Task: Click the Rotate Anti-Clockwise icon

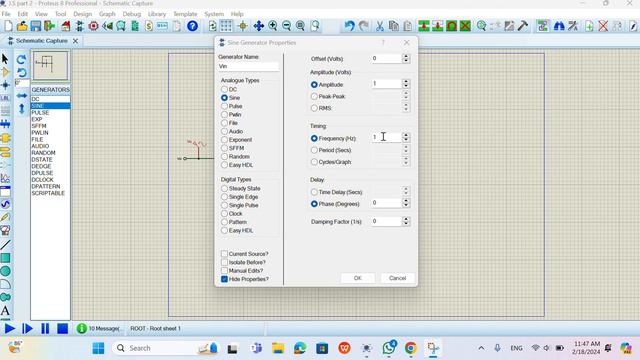Action: (22, 73)
